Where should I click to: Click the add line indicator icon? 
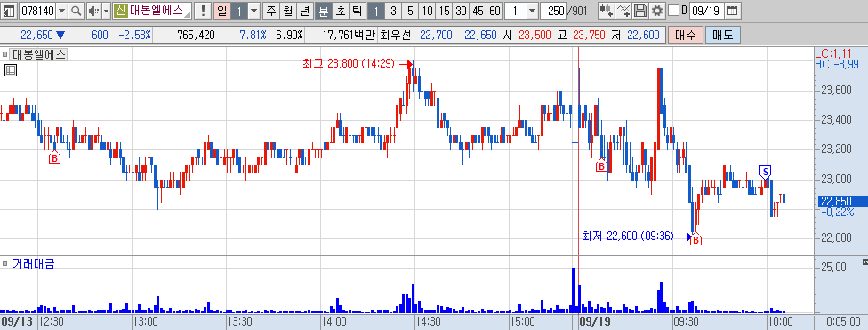[624, 10]
